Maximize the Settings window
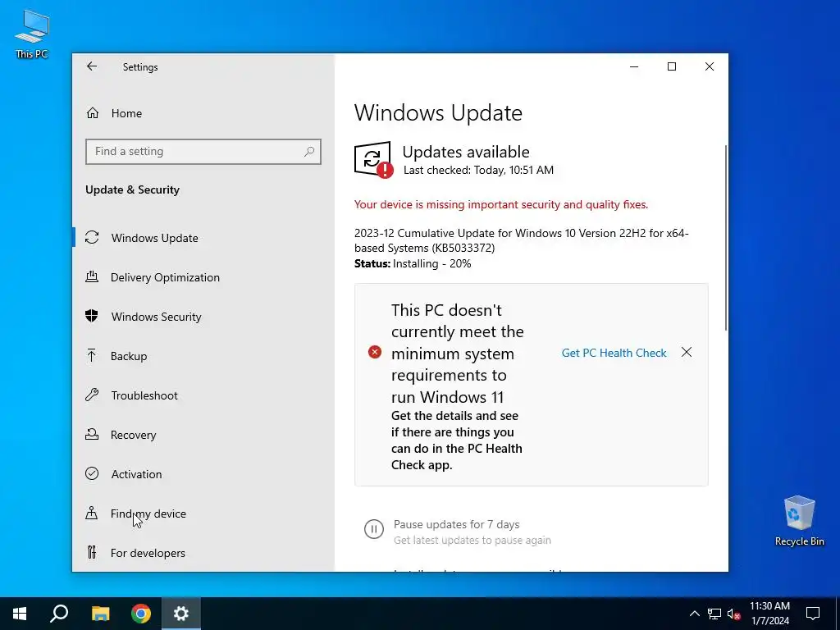This screenshot has width=840, height=630. tap(671, 66)
